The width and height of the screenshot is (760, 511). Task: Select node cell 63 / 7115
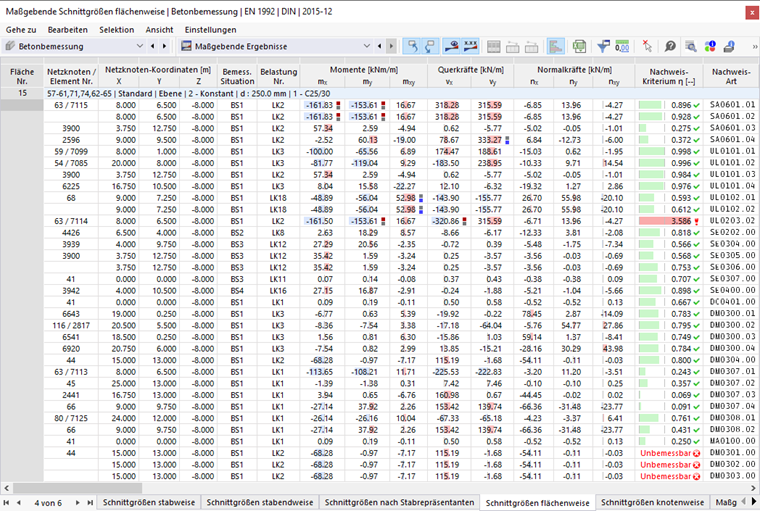coord(71,105)
